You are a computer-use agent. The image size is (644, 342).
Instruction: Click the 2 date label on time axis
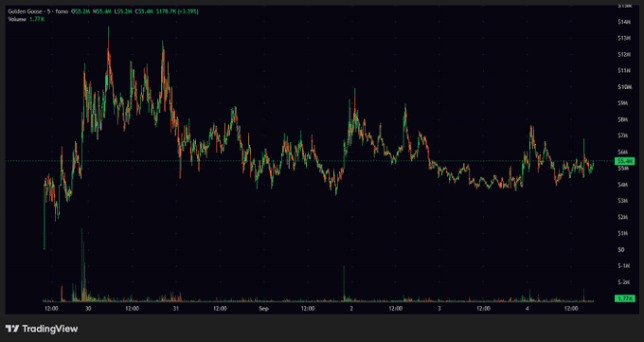click(351, 308)
